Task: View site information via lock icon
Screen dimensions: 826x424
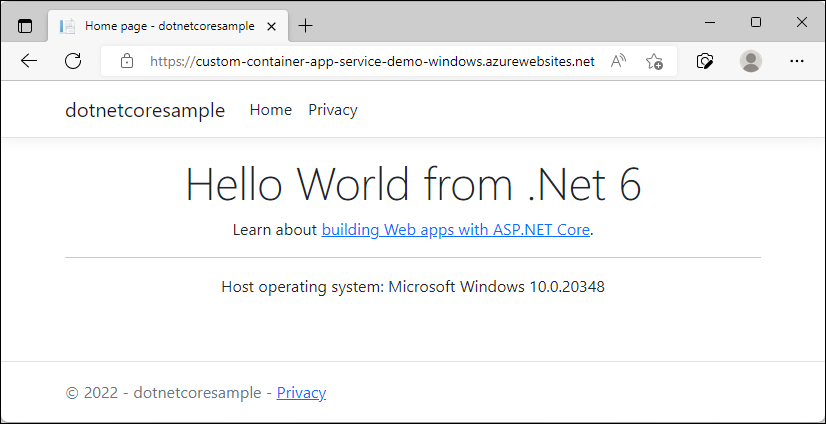Action: click(127, 61)
